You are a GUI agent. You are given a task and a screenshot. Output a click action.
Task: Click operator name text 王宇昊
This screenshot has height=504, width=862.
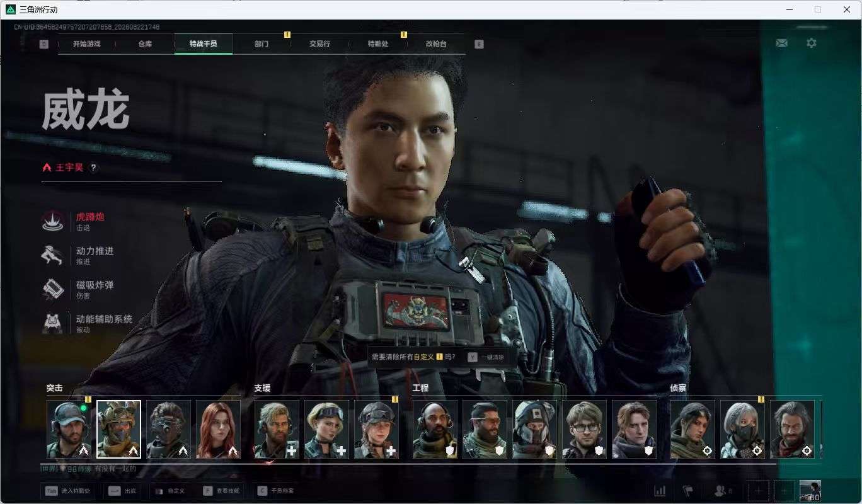(69, 168)
